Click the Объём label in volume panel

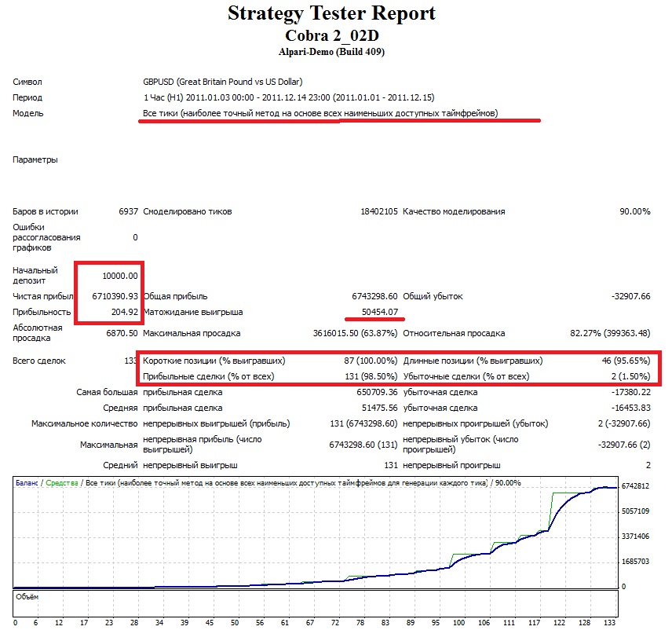click(27, 597)
